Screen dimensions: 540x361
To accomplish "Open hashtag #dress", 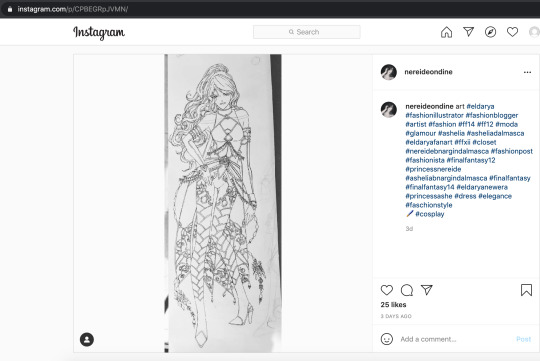I will 465,196.
